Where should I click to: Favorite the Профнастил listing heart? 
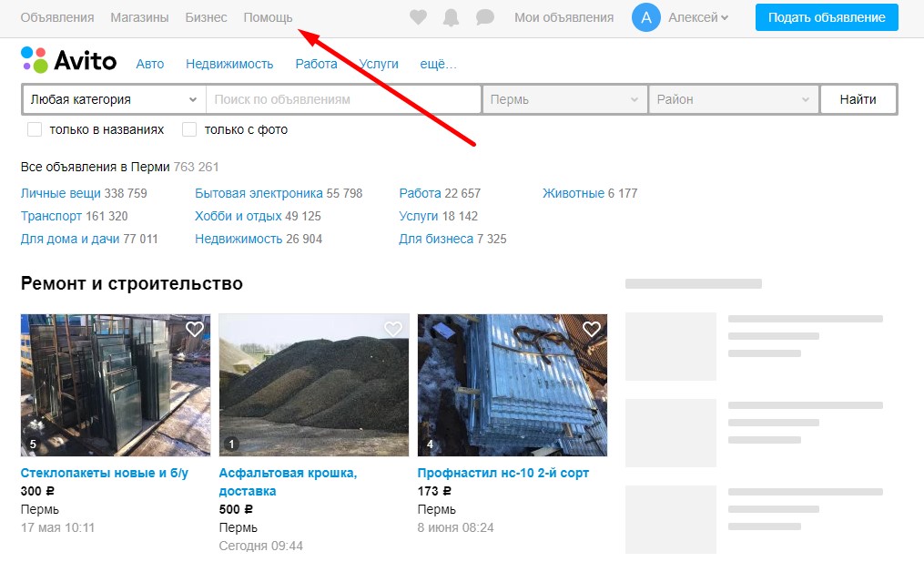(x=592, y=329)
